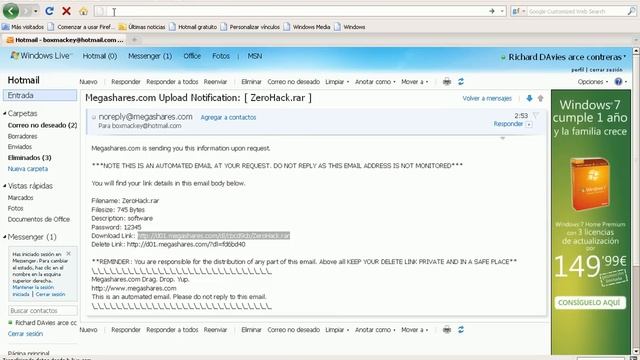
Task: Open the Eliminados (3) folder
Action: pyautogui.click(x=29, y=158)
